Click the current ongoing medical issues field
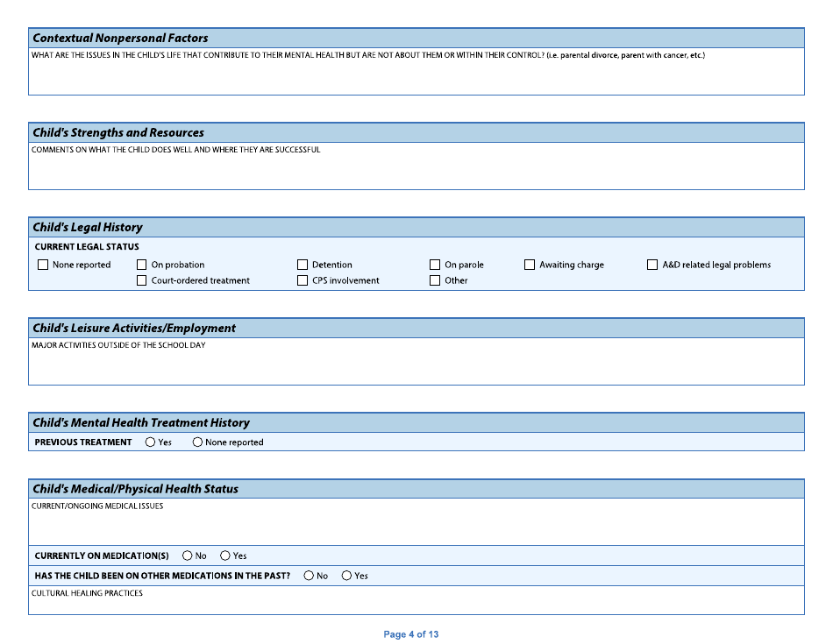This screenshot has width=833, height=644. [416, 524]
